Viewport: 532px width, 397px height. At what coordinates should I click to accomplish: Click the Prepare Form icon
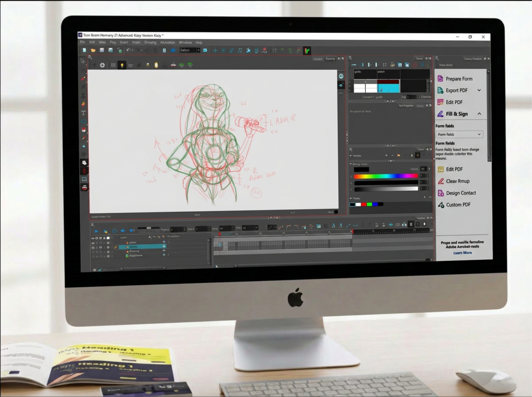[440, 79]
